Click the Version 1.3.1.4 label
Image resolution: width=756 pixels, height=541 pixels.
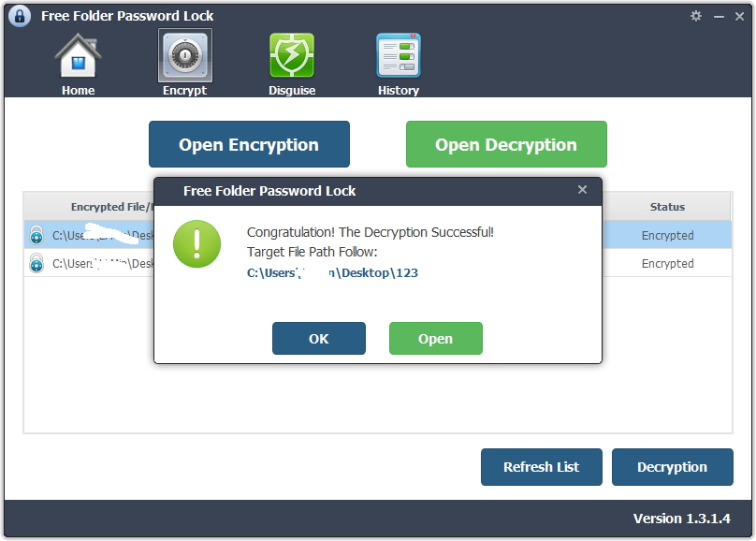pos(682,519)
